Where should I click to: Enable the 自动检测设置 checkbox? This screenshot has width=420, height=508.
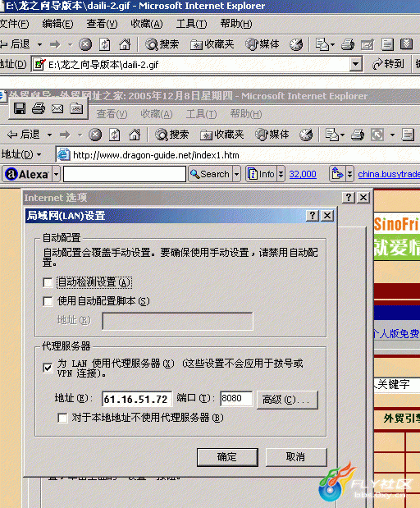click(x=48, y=282)
